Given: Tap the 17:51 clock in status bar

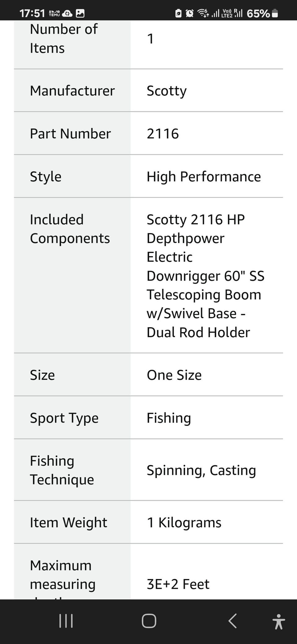Looking at the screenshot, I should click(x=32, y=13).
